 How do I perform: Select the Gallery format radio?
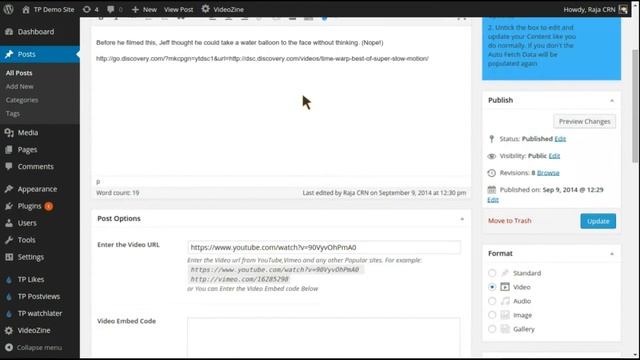(x=492, y=329)
